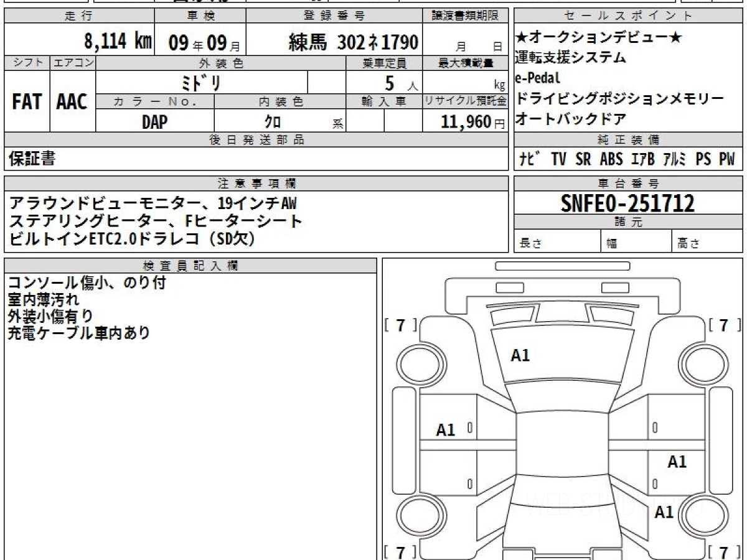Select the chassis number "SNFE0-251712"
The image size is (747, 560).
point(627,203)
